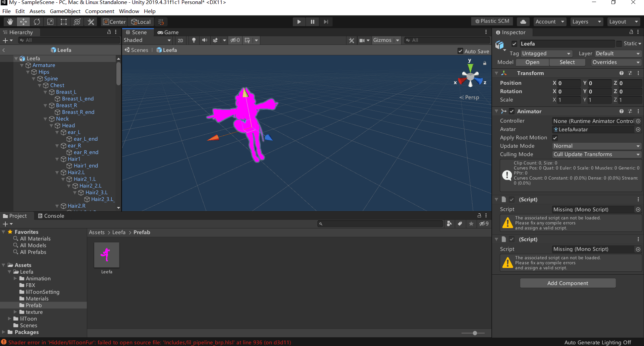644x346 pixels.
Task: Select the Rect transform tool
Action: click(64, 22)
